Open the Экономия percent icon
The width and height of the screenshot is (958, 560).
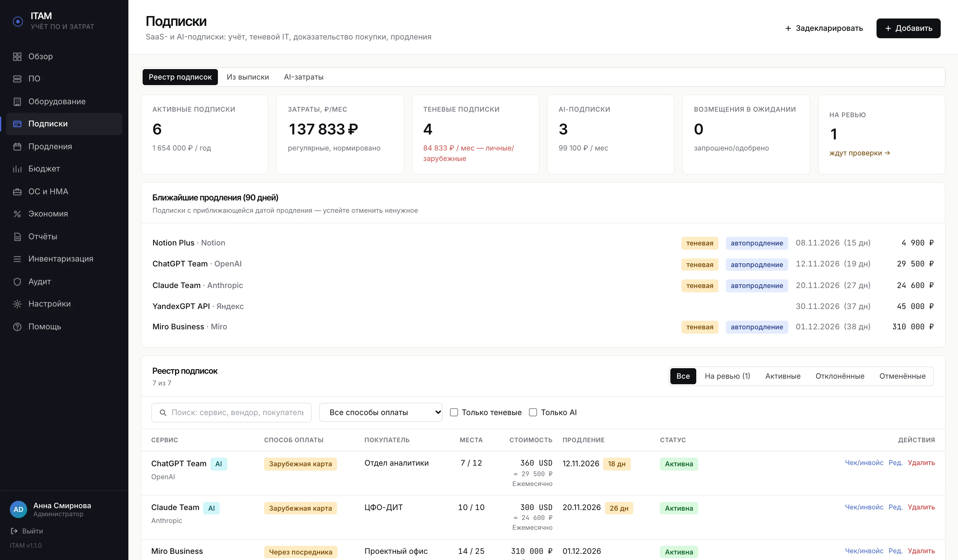[17, 214]
